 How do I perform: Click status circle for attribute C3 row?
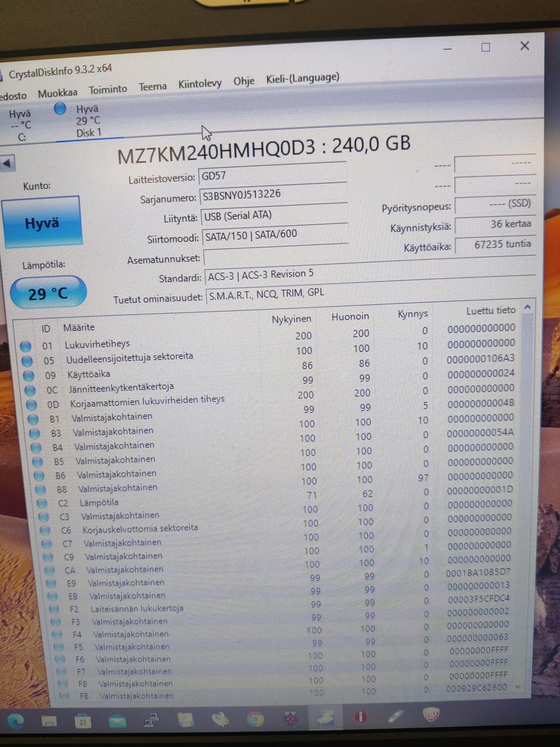pos(44,517)
